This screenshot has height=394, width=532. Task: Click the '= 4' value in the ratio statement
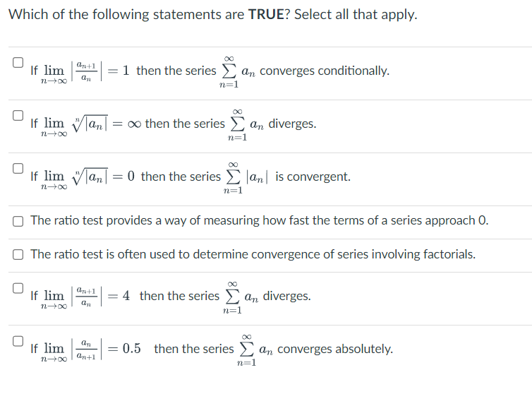(x=119, y=296)
